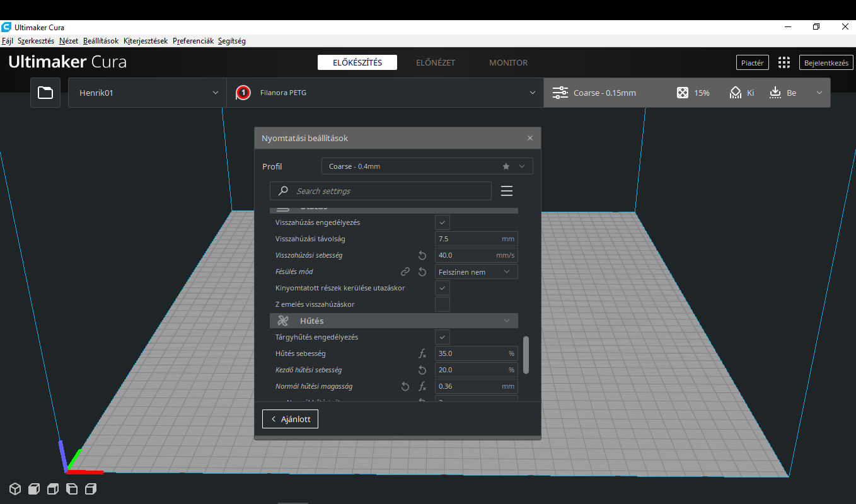The width and height of the screenshot is (856, 504).
Task: Toggle Kinyomtatott részek kerülése utazáskor checkbox
Action: [442, 288]
